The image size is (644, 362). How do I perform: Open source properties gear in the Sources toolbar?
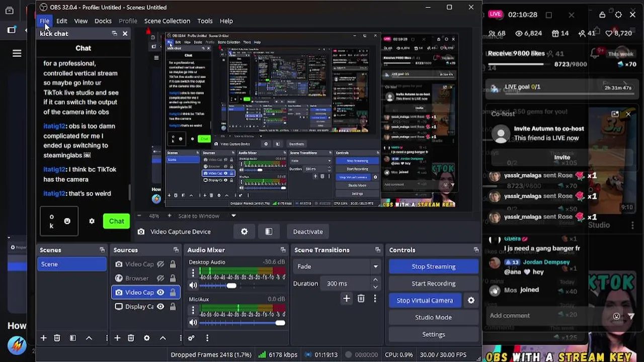146,338
